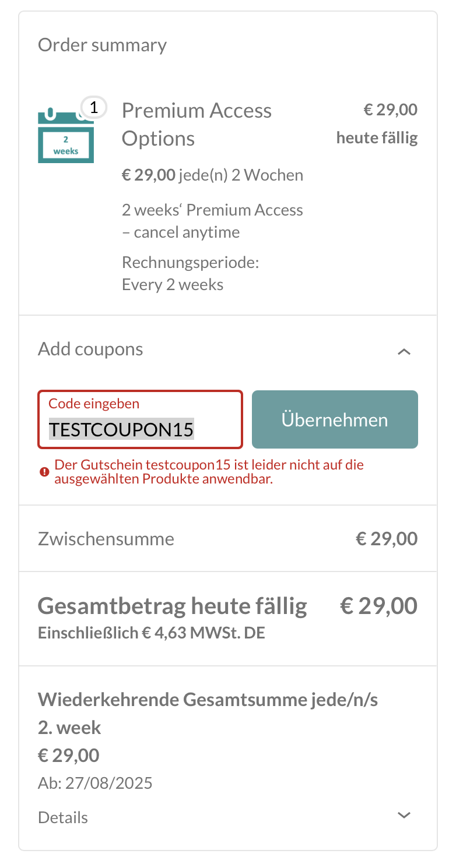Click the 2 weeks calendar product icon
The image size is (463, 868).
[66, 135]
